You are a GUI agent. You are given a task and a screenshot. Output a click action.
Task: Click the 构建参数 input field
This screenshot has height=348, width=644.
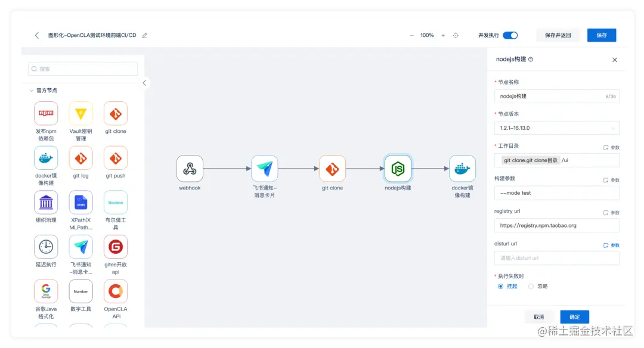point(556,193)
